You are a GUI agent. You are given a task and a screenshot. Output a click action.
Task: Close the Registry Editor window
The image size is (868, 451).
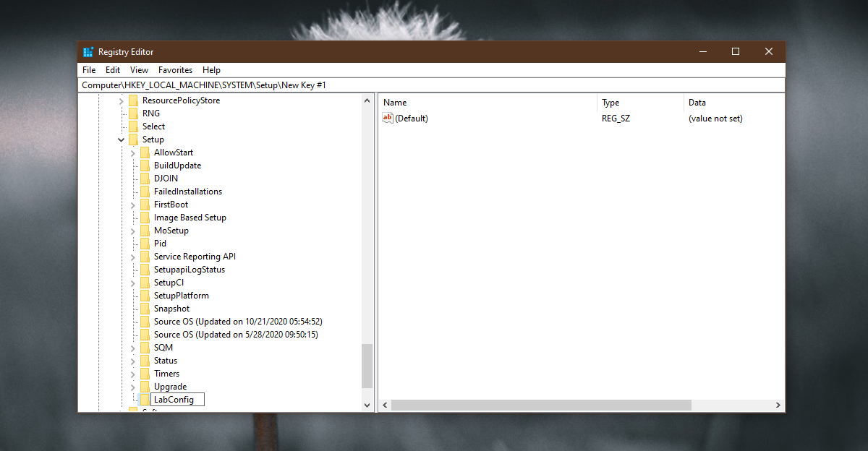coord(769,52)
